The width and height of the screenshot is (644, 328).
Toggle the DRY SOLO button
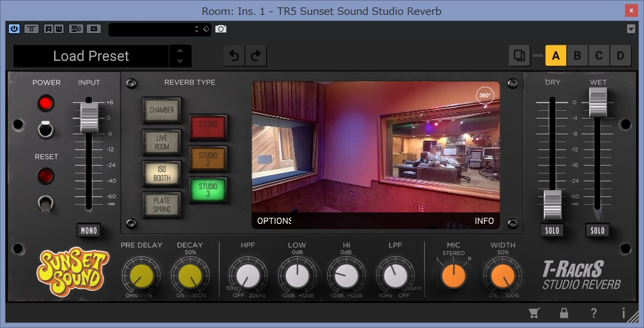pos(552,231)
